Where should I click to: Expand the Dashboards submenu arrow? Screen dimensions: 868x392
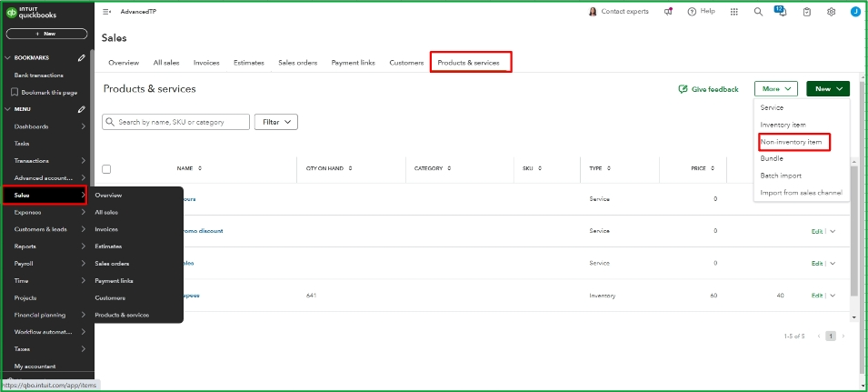pyautogui.click(x=83, y=126)
